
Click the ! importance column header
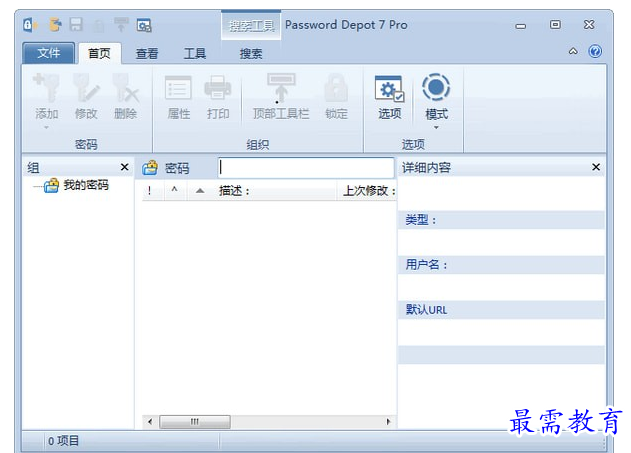click(x=150, y=191)
